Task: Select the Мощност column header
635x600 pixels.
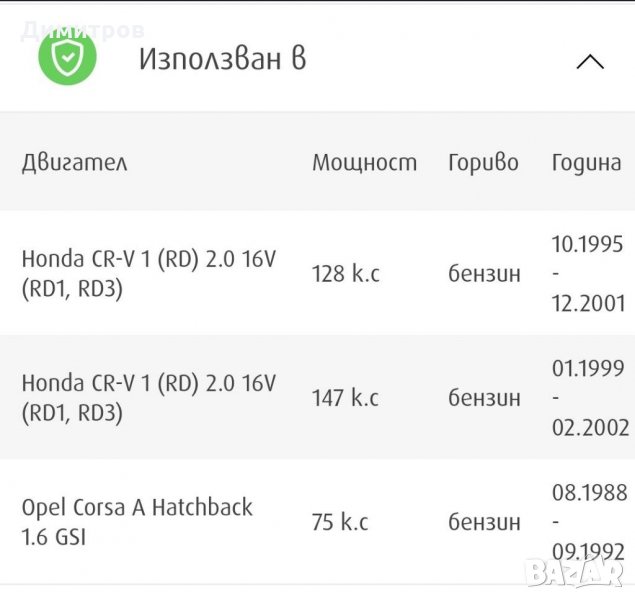Action: pos(364,163)
